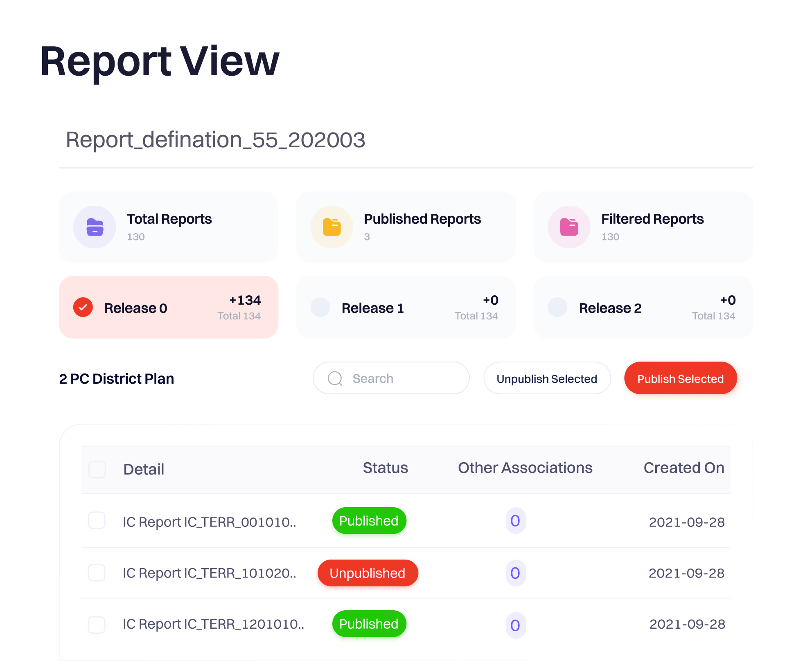Click associations count badge for IC_TERR_1201010 row
The width and height of the screenshot is (812, 661).
(515, 625)
